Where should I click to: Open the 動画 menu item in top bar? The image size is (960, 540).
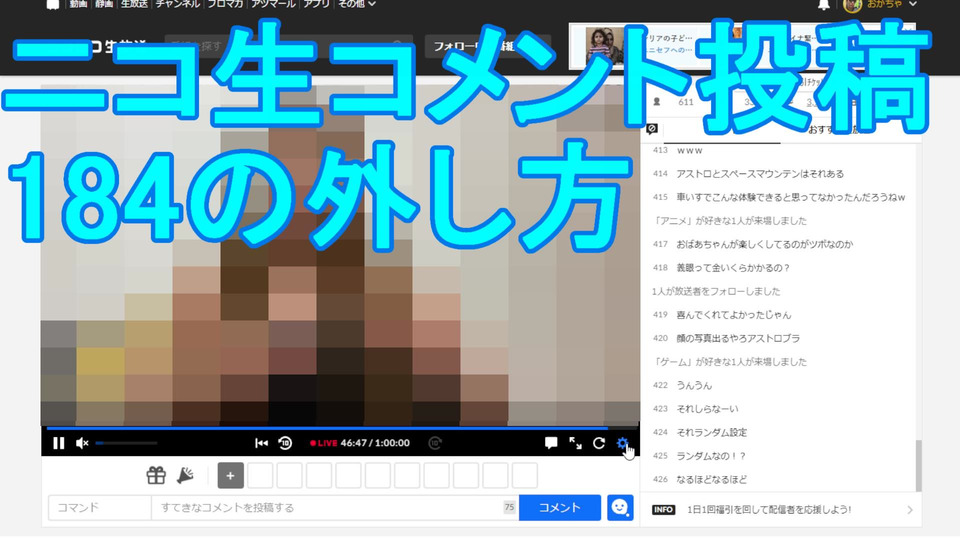(x=78, y=4)
